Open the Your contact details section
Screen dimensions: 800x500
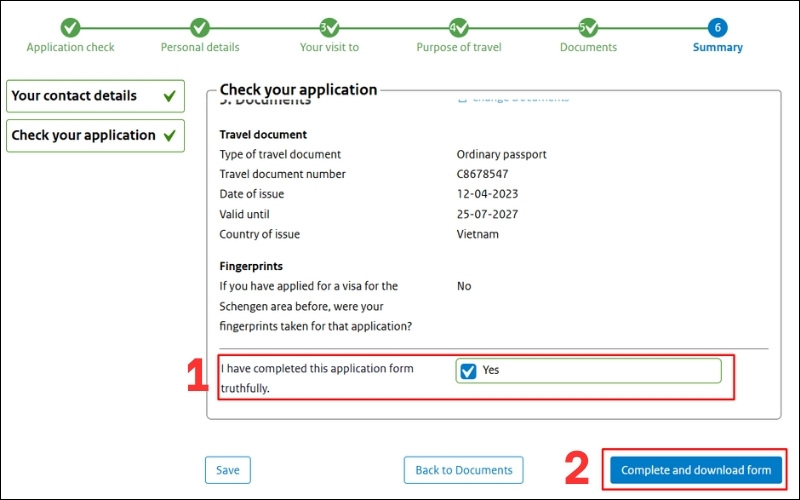pyautogui.click(x=95, y=96)
